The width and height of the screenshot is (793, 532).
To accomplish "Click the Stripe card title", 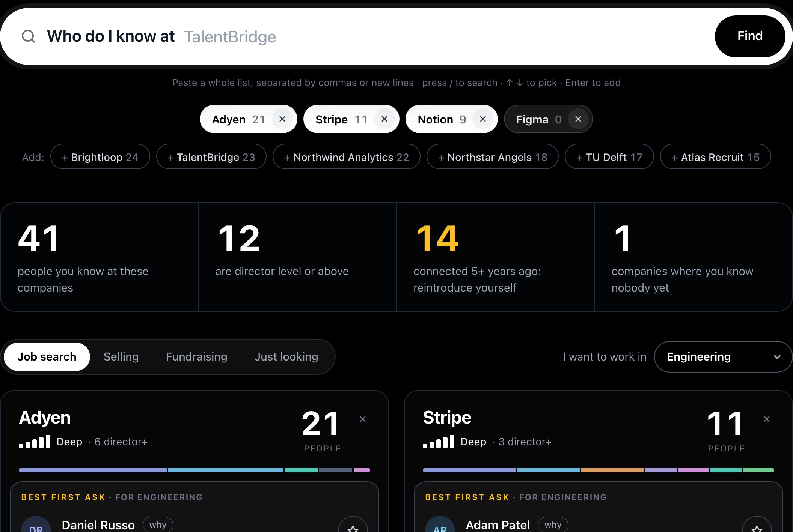I will pyautogui.click(x=447, y=418).
